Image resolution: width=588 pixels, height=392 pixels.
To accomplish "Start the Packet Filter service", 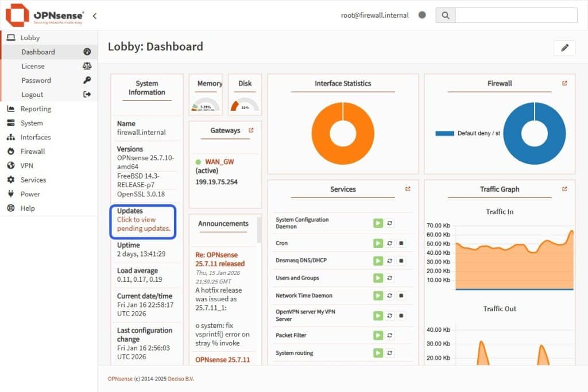I will tap(378, 335).
